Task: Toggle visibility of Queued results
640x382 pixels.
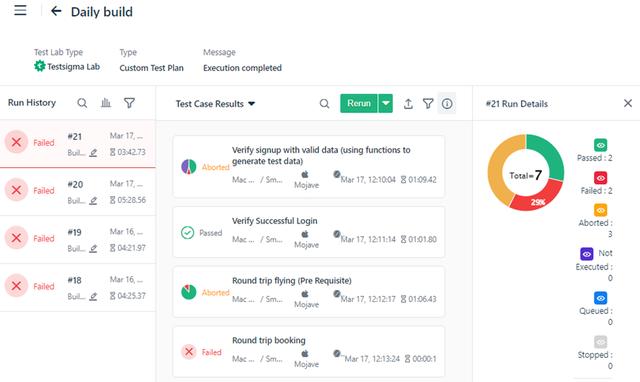Action: [x=600, y=298]
